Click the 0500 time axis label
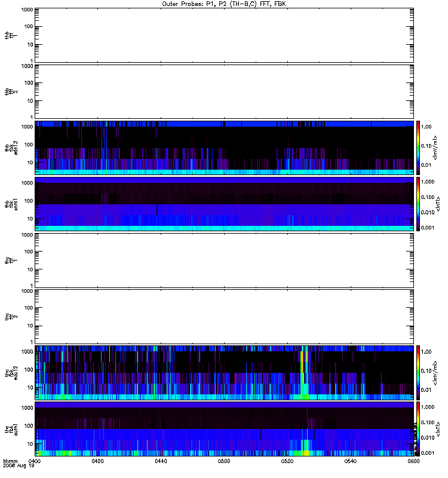This screenshot has width=448, height=478. click(x=224, y=461)
